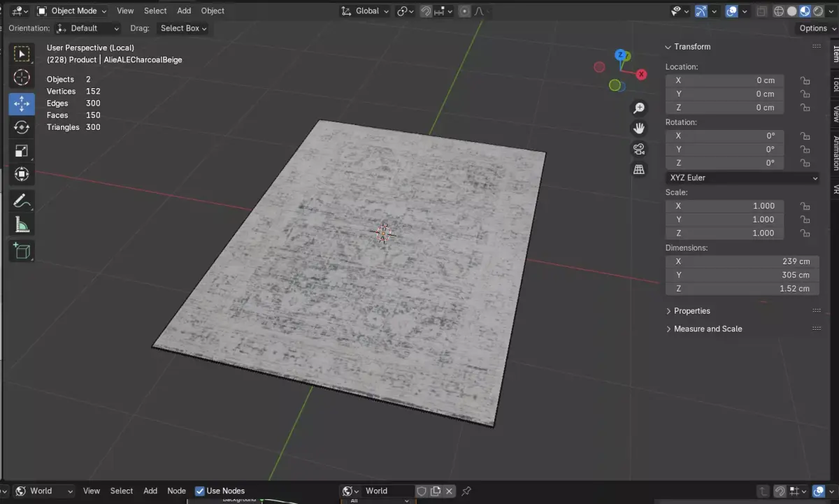Click the zoom viewport magnifier icon

click(x=639, y=108)
